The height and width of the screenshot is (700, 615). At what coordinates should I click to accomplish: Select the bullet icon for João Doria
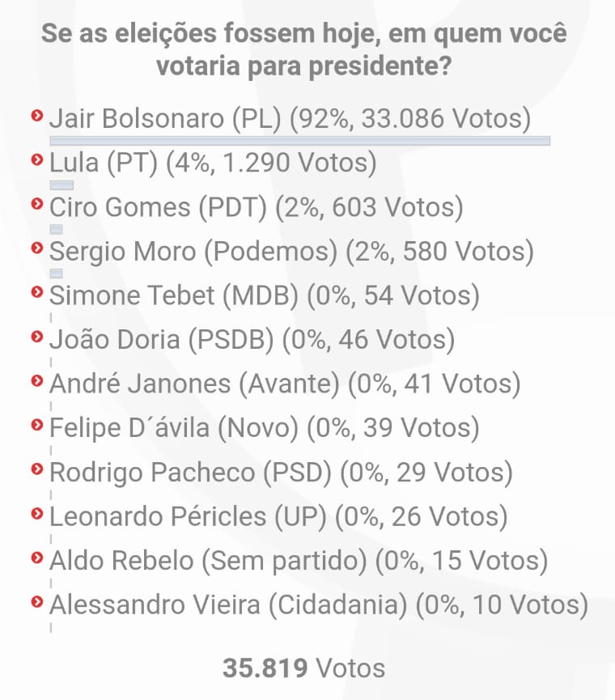point(36,337)
